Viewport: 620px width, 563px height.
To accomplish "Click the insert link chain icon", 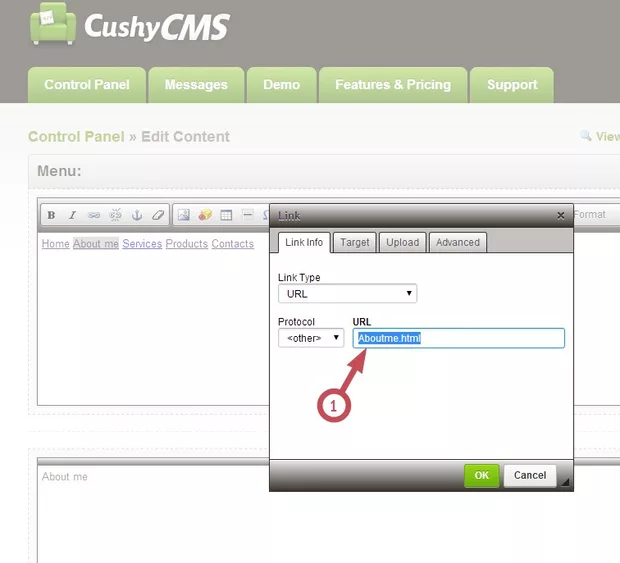I will point(94,215).
